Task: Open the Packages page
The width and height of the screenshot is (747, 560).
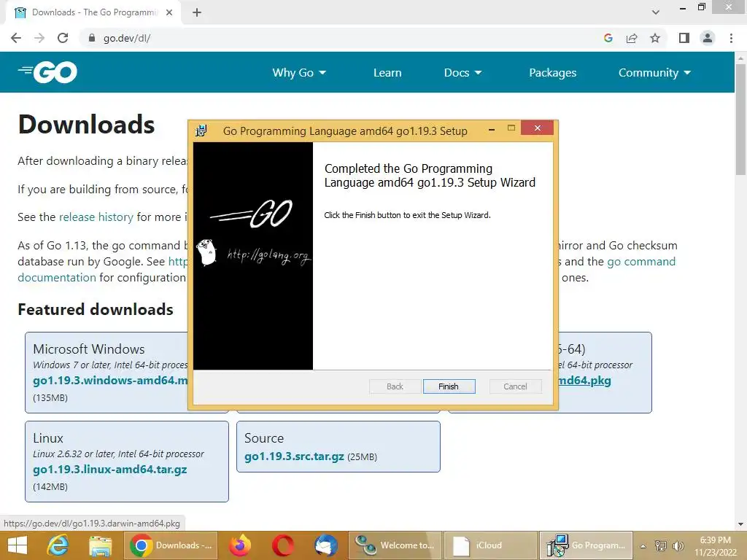Action: point(553,73)
